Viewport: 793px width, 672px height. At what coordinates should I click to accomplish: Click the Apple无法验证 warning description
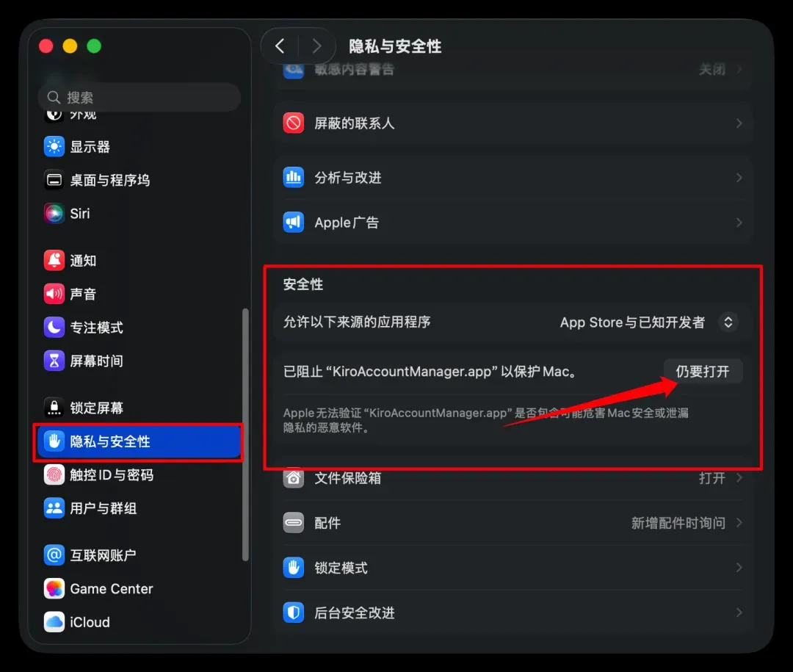tap(485, 420)
